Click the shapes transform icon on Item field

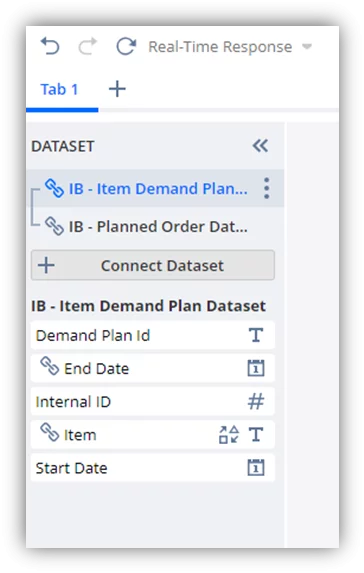coord(229,435)
